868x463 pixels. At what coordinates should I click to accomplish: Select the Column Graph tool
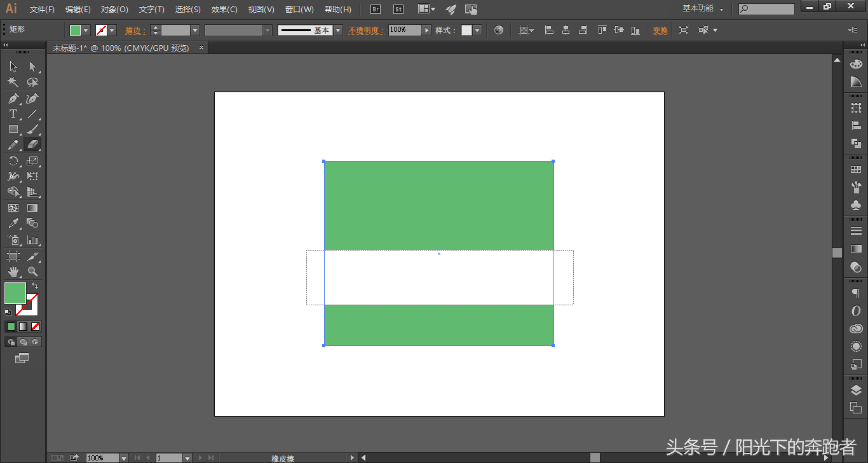tap(32, 240)
